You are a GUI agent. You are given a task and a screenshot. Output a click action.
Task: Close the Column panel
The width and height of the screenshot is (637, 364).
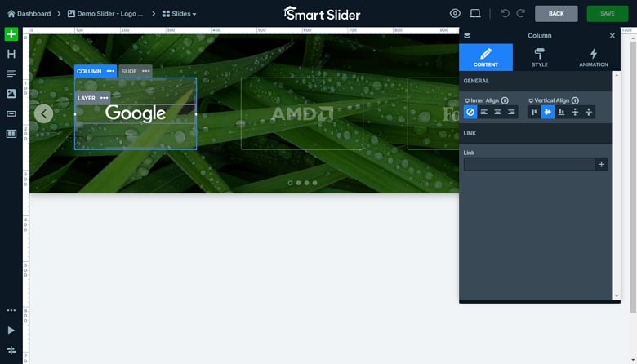coord(612,36)
